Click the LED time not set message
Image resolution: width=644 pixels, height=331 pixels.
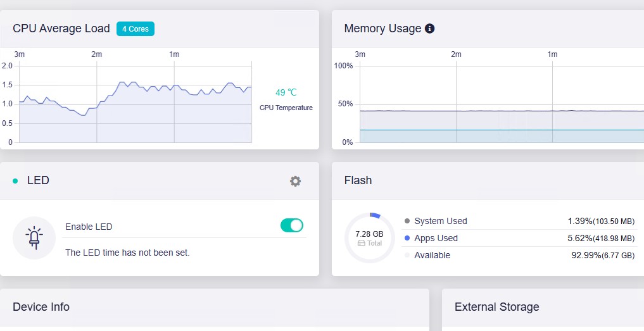(127, 253)
